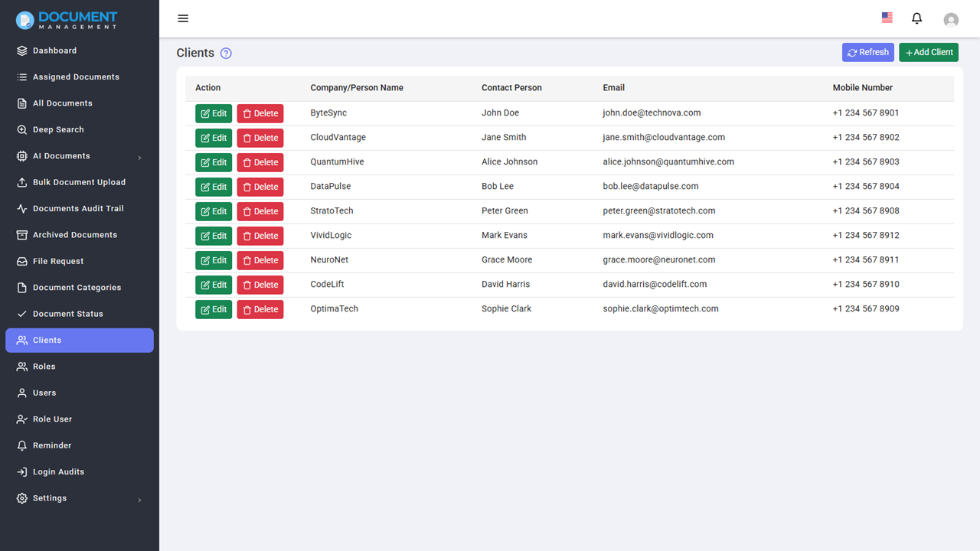This screenshot has height=551, width=980.
Task: Edit the OptimaTech client row
Action: 214,309
